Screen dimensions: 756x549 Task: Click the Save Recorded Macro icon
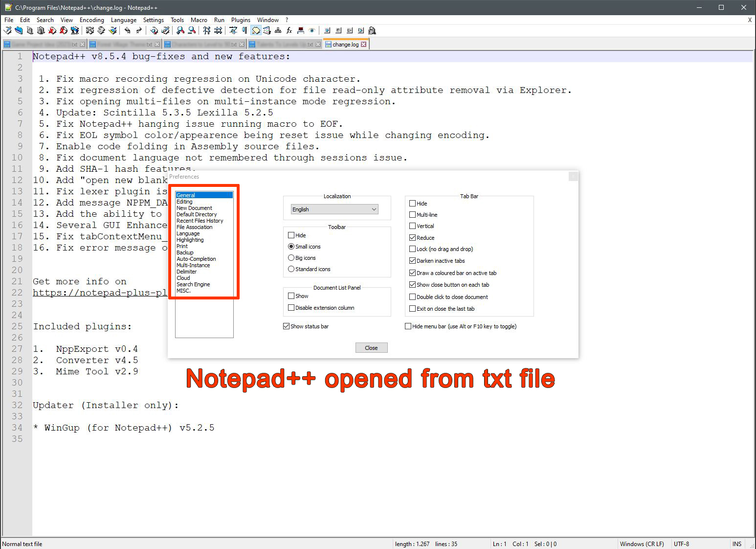click(372, 30)
